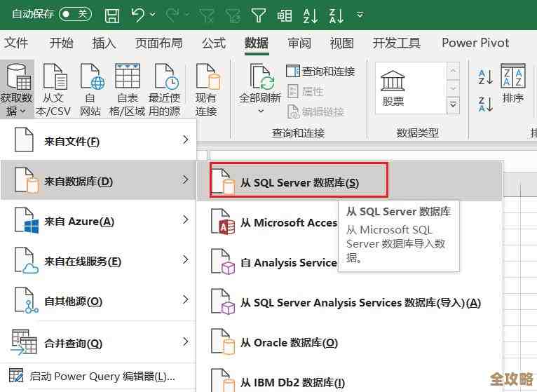This screenshot has height=392, width=537.
Task: Open the Power Pivot tab
Action: pos(475,43)
